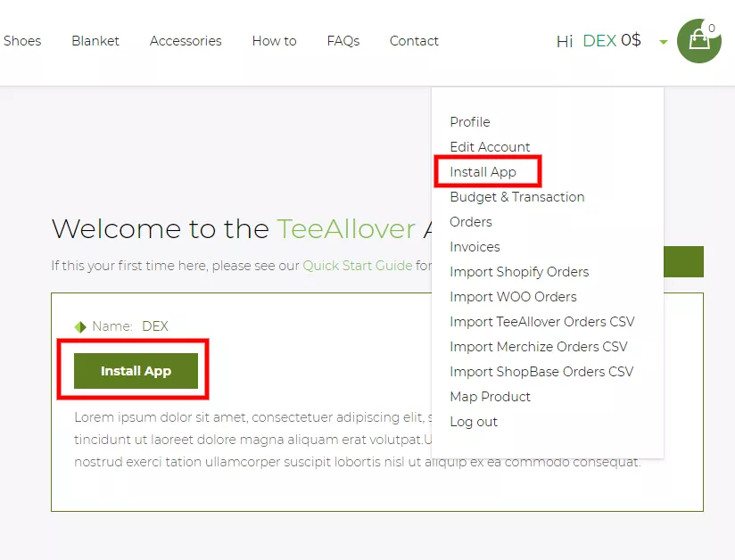Choose Edit Account in the dropdown menu

pyautogui.click(x=490, y=147)
